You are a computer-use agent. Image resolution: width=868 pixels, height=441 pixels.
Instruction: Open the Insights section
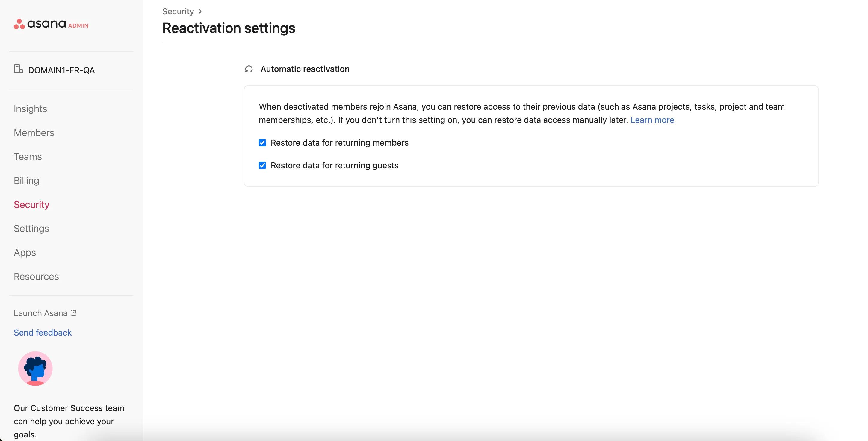point(30,108)
